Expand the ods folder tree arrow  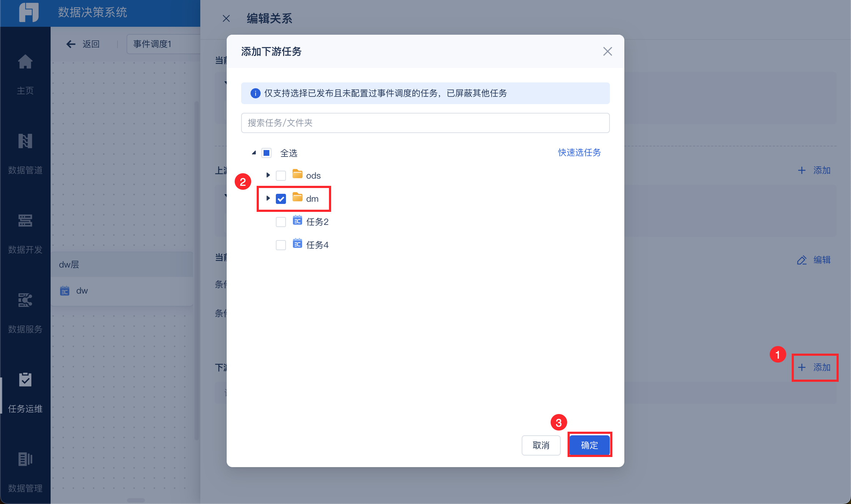(x=268, y=175)
